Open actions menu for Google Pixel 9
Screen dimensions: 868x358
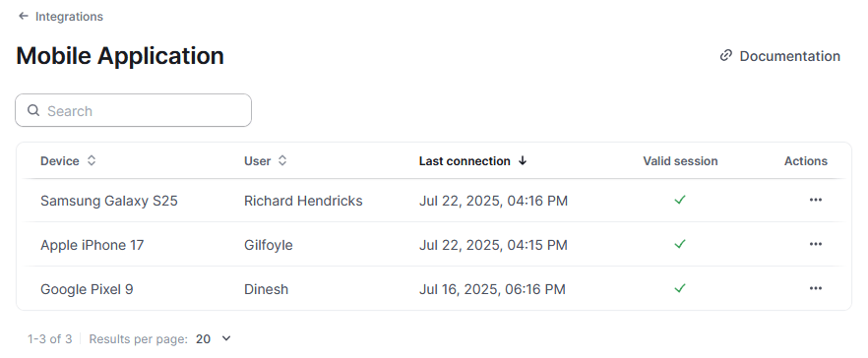point(816,288)
